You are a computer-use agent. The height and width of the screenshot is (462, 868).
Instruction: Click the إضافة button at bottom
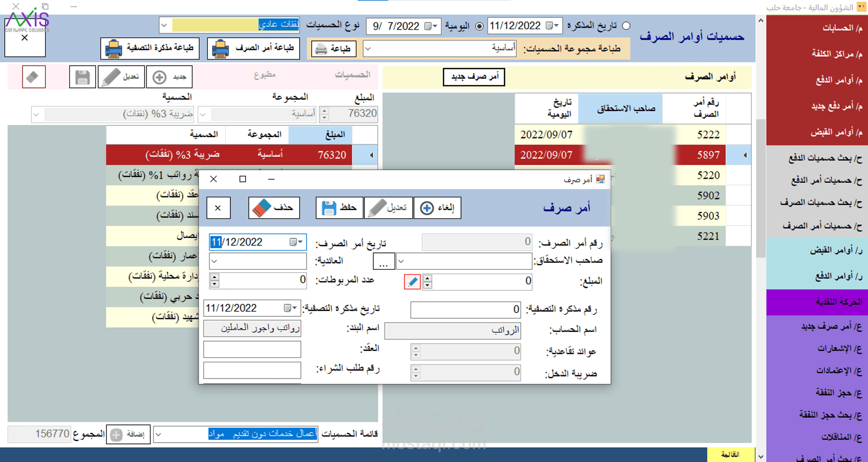[128, 434]
